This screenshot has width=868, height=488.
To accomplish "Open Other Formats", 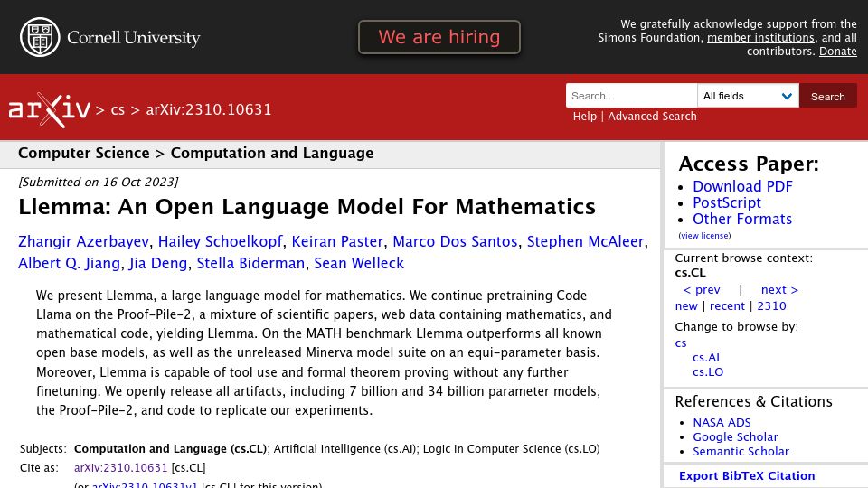I will click(x=742, y=219).
